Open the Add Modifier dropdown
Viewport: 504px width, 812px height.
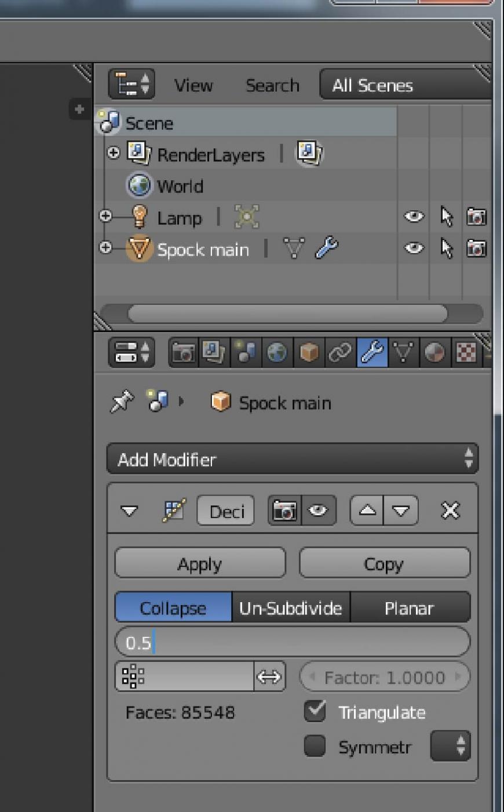point(293,460)
